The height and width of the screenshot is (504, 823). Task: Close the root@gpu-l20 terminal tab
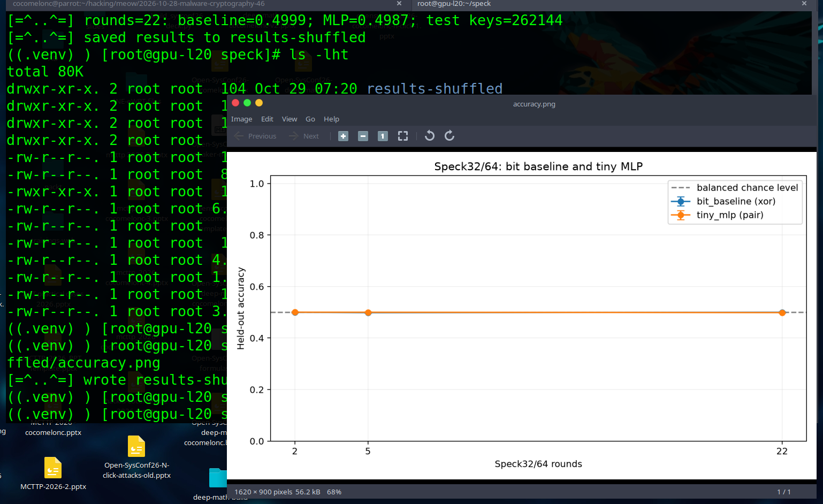804,4
